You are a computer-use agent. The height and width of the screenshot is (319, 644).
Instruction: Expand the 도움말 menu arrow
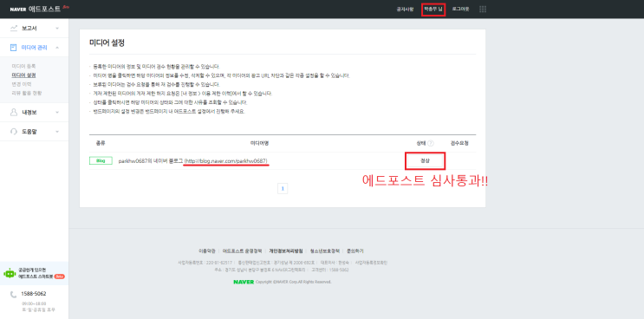[x=57, y=132]
